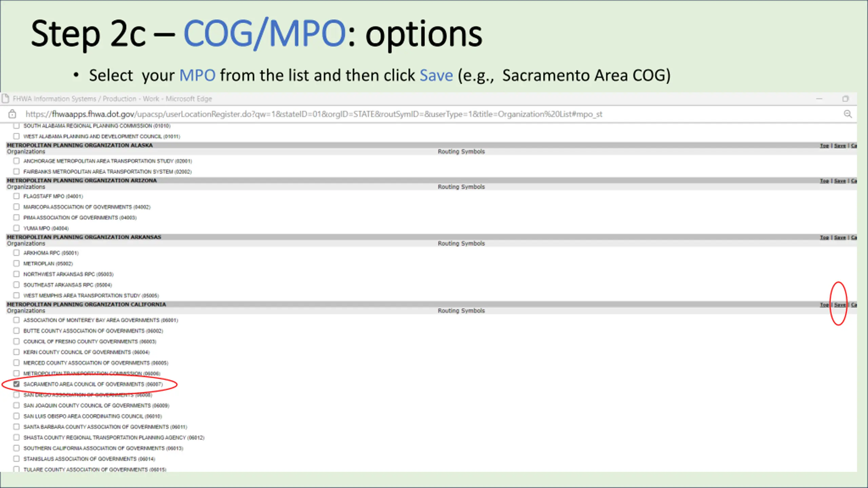
Task: Check West Memphis Area Transportation Study
Action: coord(16,295)
